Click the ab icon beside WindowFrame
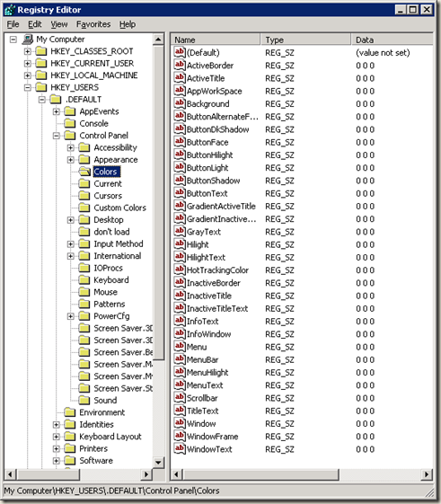 [x=180, y=436]
